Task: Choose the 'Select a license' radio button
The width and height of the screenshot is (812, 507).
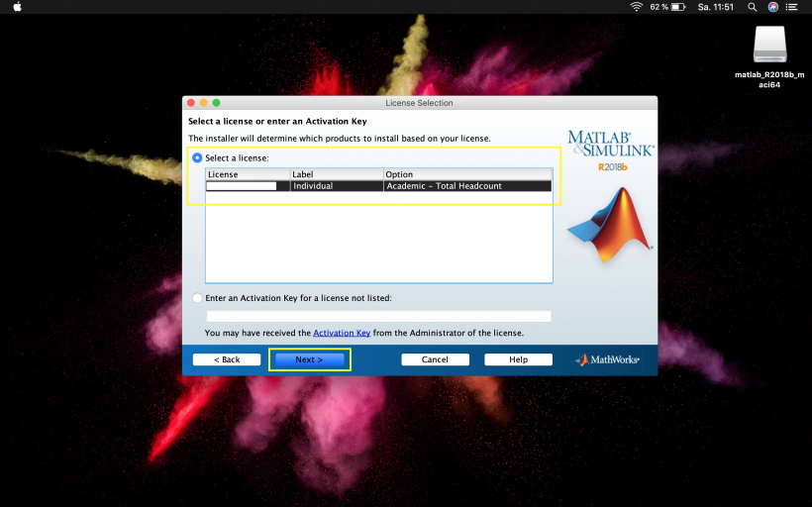Action: (197, 157)
